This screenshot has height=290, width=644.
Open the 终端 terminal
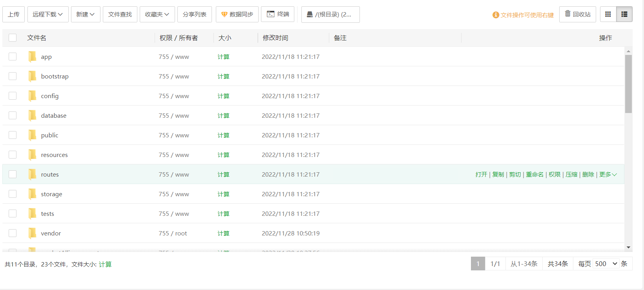(278, 14)
